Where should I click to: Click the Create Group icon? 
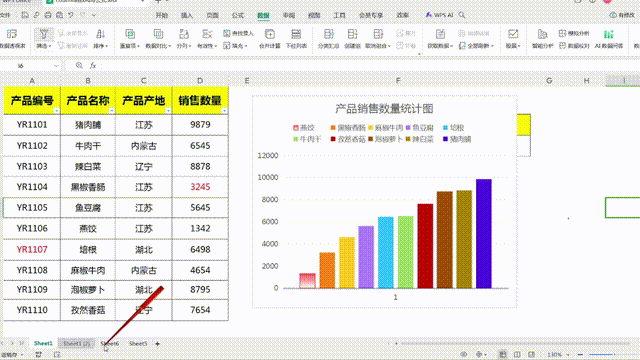click(x=352, y=34)
